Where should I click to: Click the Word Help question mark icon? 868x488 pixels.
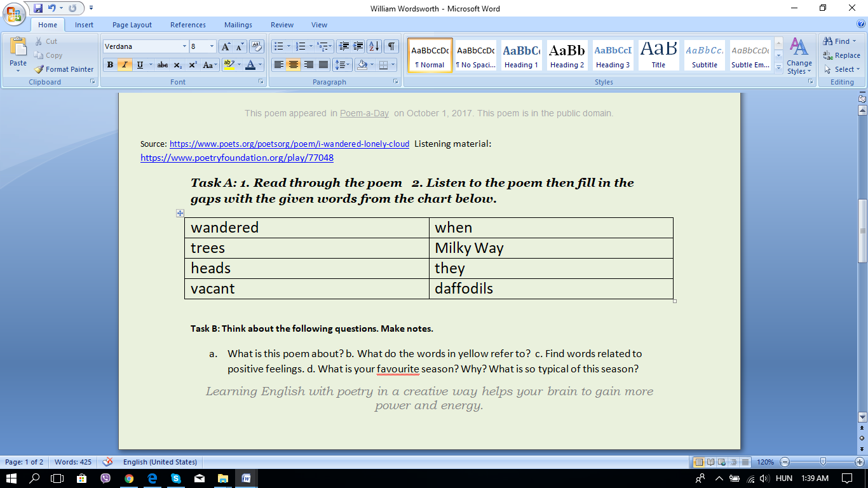coord(860,24)
